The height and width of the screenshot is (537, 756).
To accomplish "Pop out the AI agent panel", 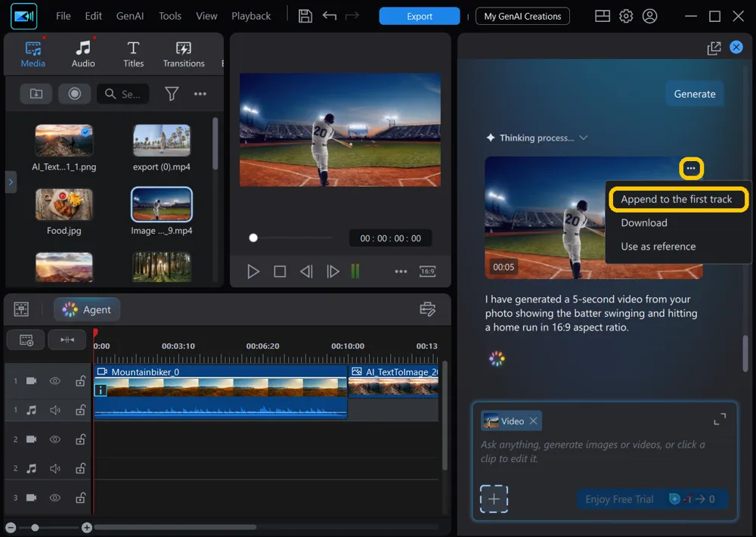I will (x=714, y=48).
